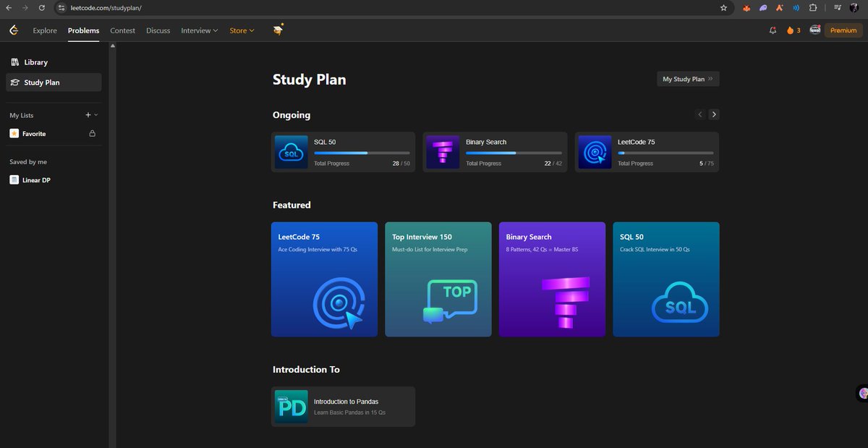The width and height of the screenshot is (868, 448).
Task: Open the Linear DP saved list
Action: 54,180
